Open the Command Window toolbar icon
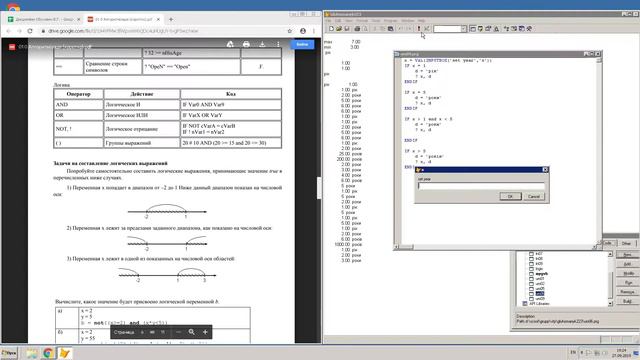The width and height of the screenshot is (640, 360). [472, 29]
